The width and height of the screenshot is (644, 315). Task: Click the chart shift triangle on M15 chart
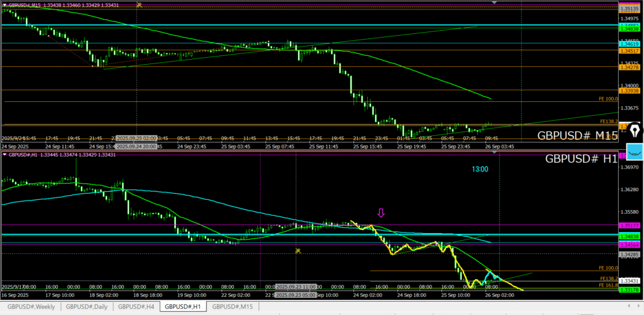494,3
